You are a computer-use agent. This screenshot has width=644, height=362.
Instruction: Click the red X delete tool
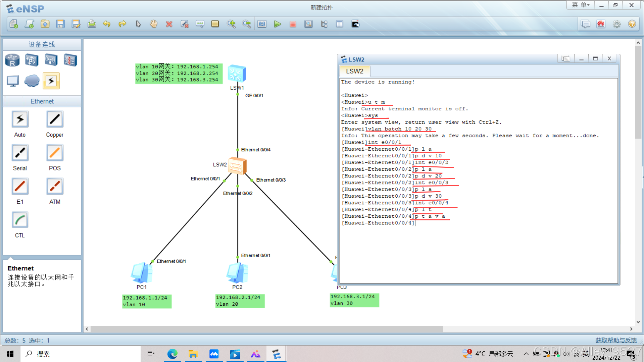(x=169, y=24)
